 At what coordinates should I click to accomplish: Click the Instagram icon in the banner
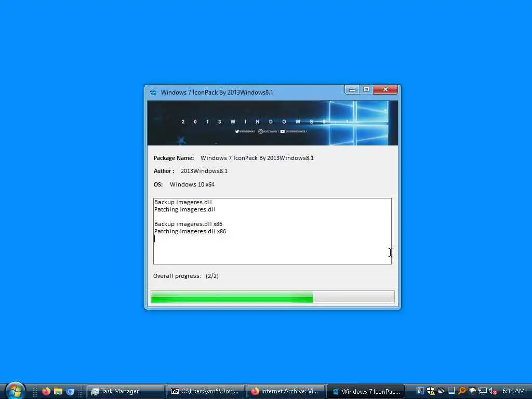(x=260, y=131)
